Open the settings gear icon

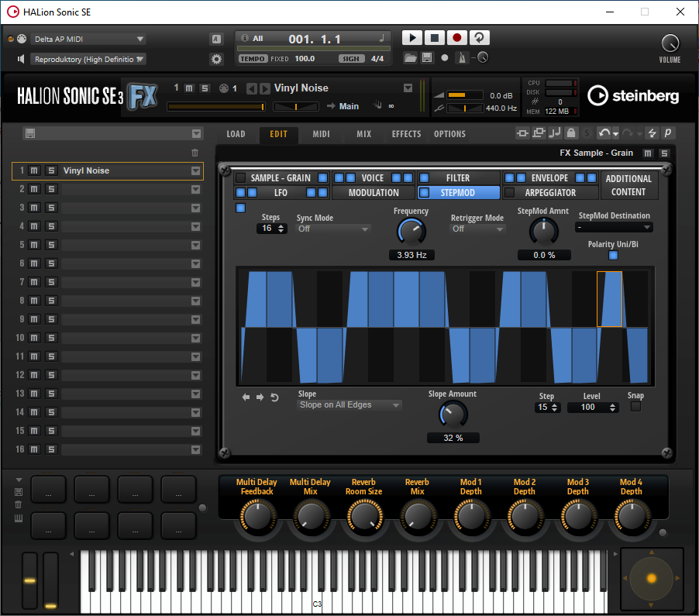click(x=216, y=59)
